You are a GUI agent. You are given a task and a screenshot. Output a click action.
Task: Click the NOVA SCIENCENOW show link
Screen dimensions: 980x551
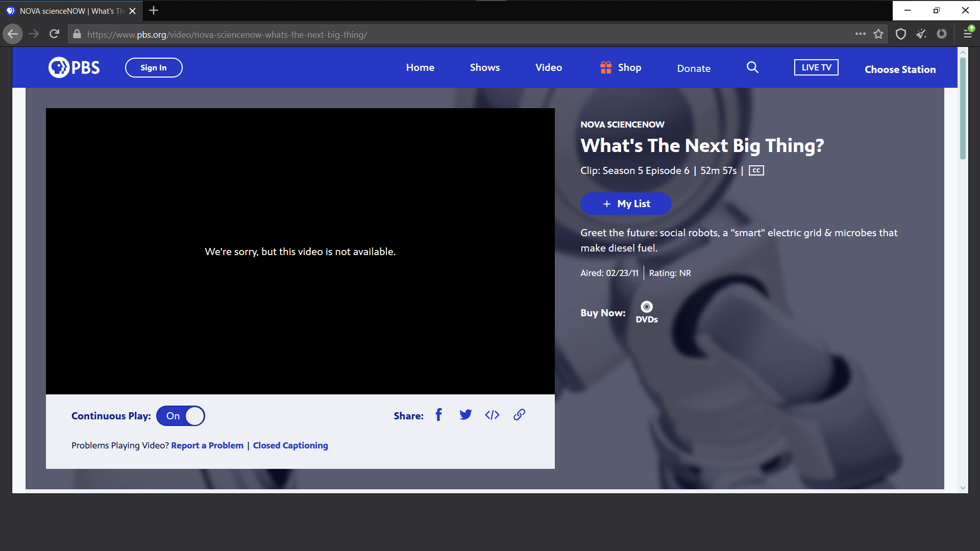622,124
